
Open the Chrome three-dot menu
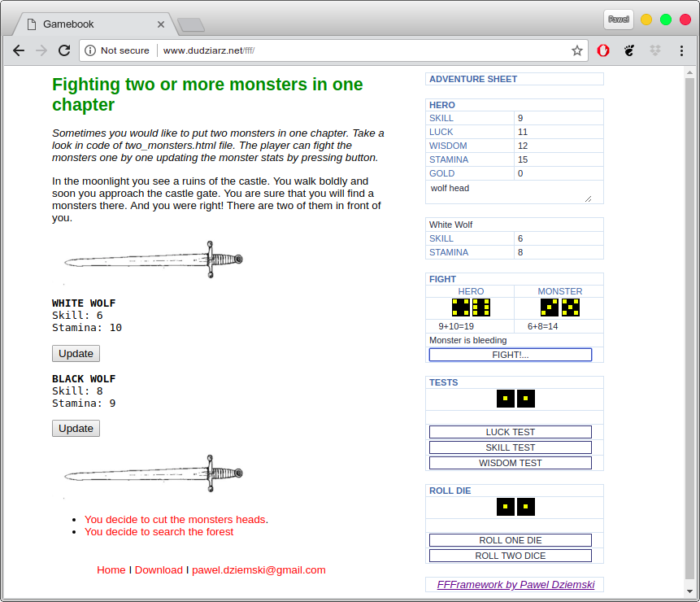coord(682,50)
